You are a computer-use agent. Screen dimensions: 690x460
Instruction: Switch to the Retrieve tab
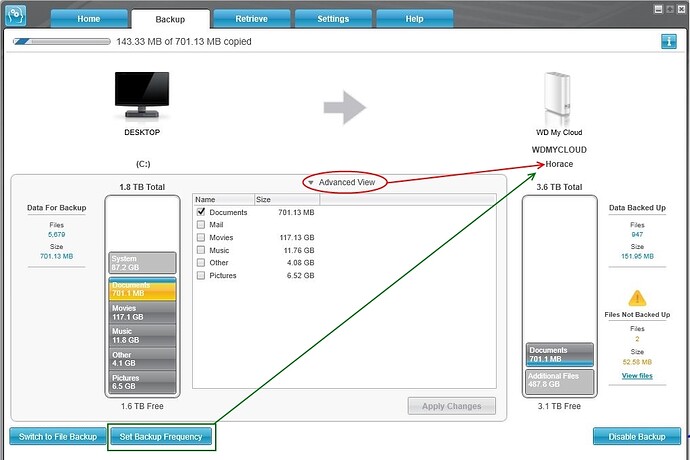tap(251, 19)
